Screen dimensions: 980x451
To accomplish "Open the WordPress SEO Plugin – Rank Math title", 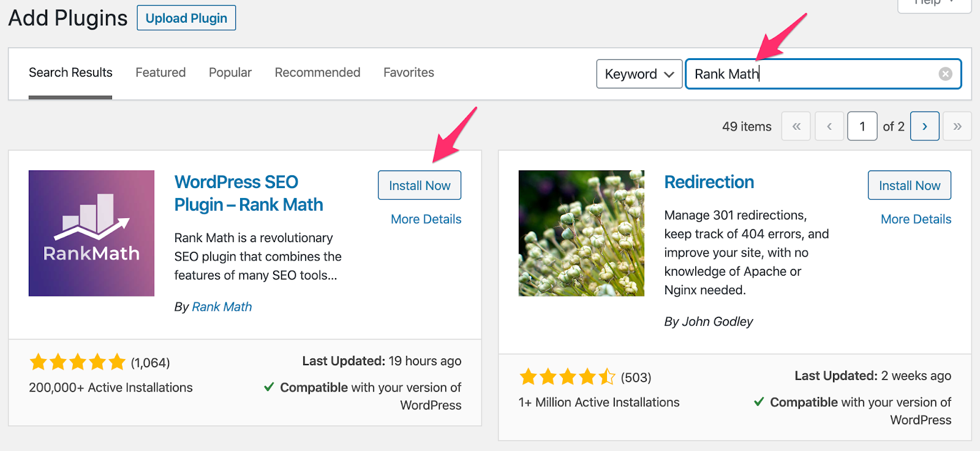I will [249, 193].
